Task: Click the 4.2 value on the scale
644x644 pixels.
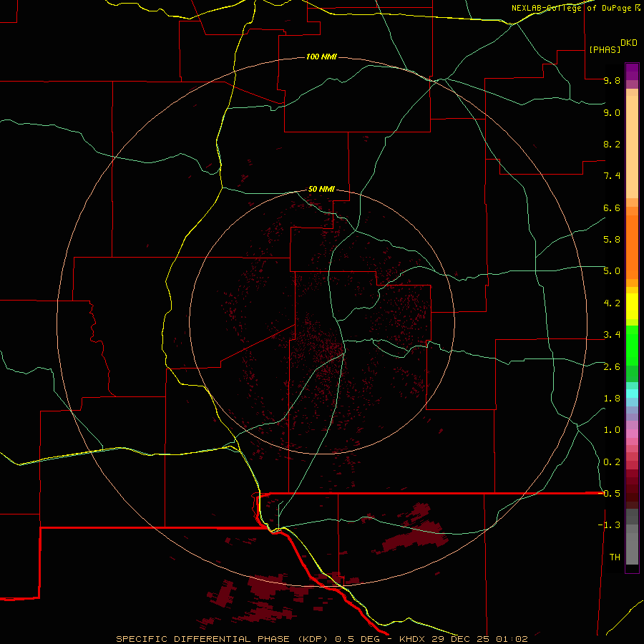Action: point(612,303)
